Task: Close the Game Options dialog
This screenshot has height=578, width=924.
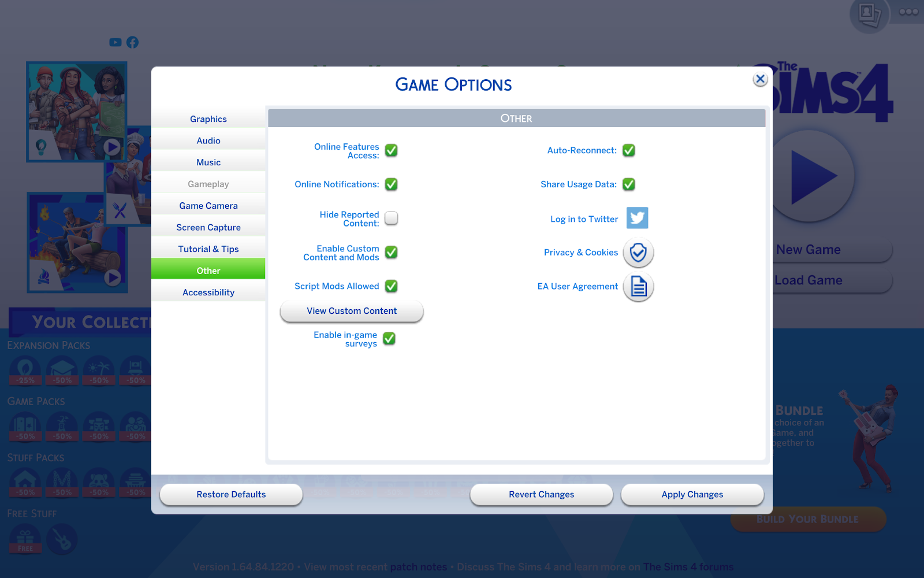Action: (760, 79)
